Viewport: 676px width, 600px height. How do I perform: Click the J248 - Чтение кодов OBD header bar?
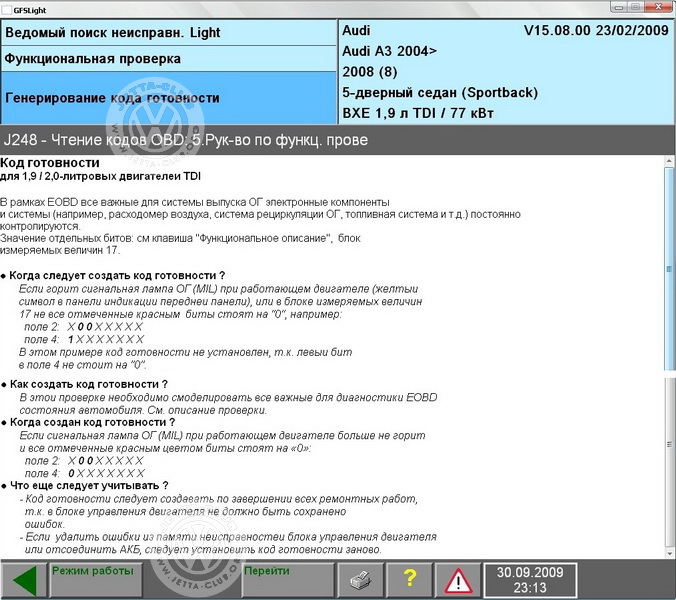(x=338, y=140)
